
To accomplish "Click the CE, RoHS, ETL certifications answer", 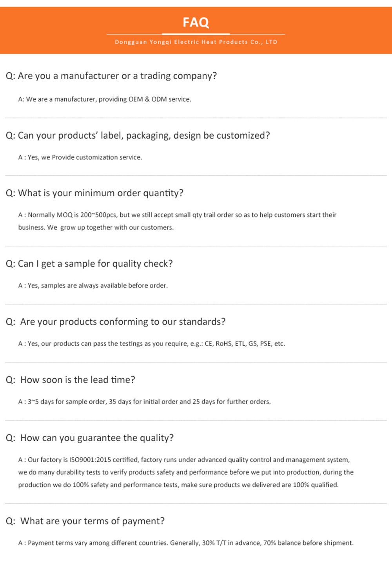I will [152, 344].
